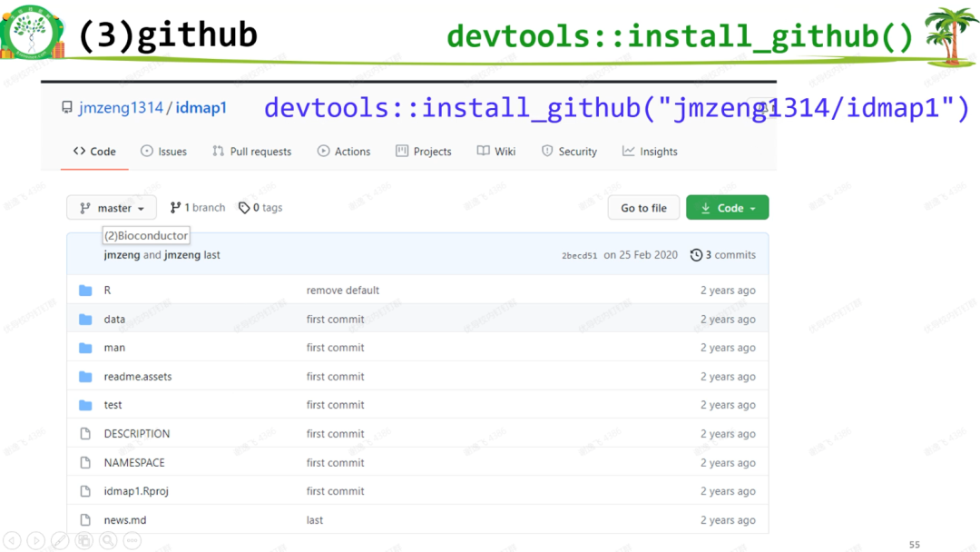Image resolution: width=980 pixels, height=552 pixels.
Task: Go to next slide arrow
Action: pos(36,540)
